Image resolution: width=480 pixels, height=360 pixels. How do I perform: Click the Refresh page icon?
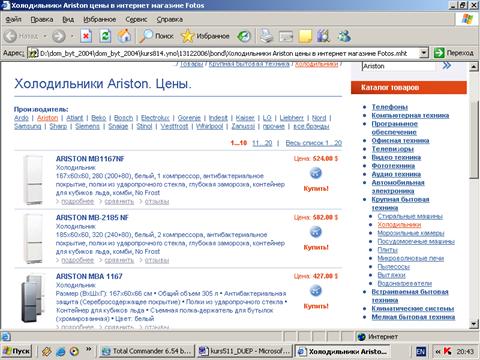coord(105,36)
